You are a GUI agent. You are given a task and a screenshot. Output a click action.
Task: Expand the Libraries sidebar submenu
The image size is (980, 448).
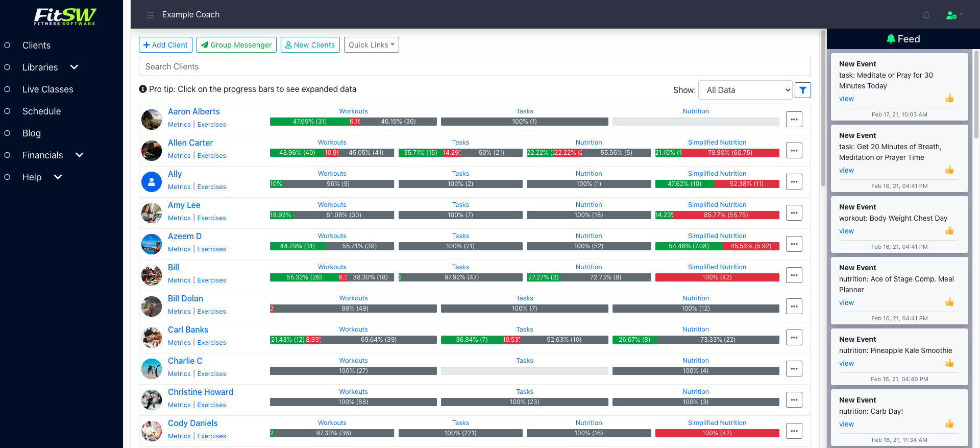pos(74,67)
